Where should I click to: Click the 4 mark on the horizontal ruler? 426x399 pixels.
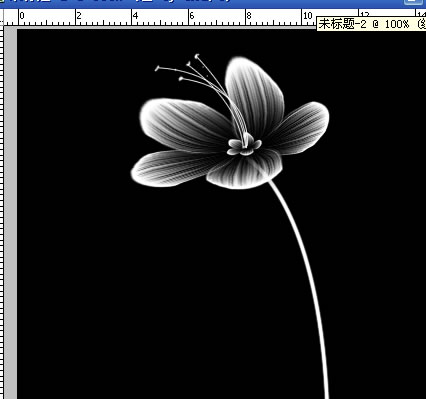pos(135,15)
